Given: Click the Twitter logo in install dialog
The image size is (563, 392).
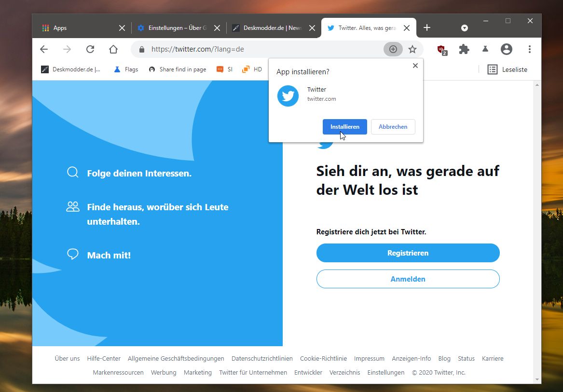Looking at the screenshot, I should 288,96.
